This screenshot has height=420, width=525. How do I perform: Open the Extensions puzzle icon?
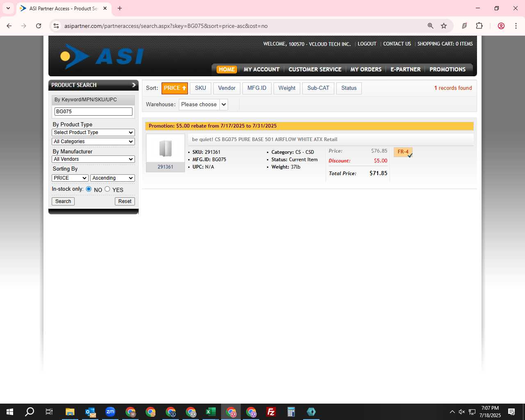[x=479, y=26]
